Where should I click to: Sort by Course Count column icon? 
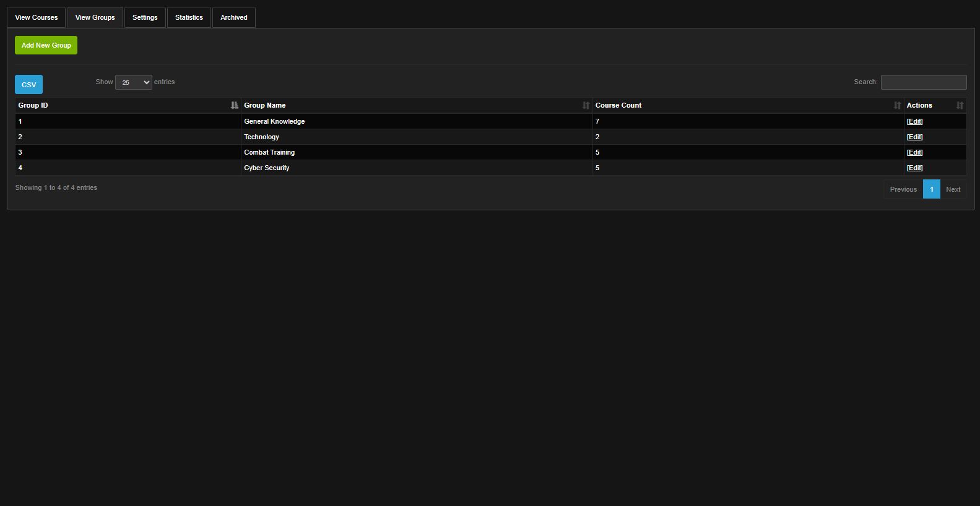tap(897, 105)
